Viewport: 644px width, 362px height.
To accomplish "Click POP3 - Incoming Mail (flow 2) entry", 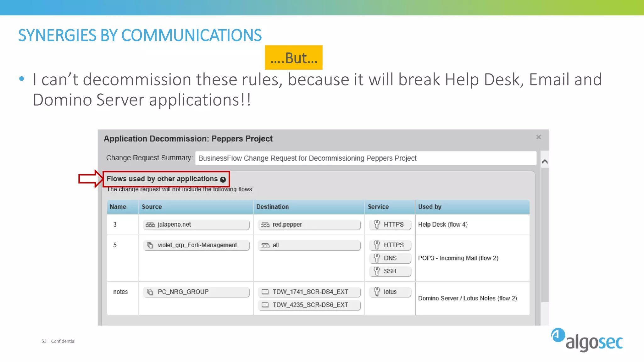I will point(458,258).
